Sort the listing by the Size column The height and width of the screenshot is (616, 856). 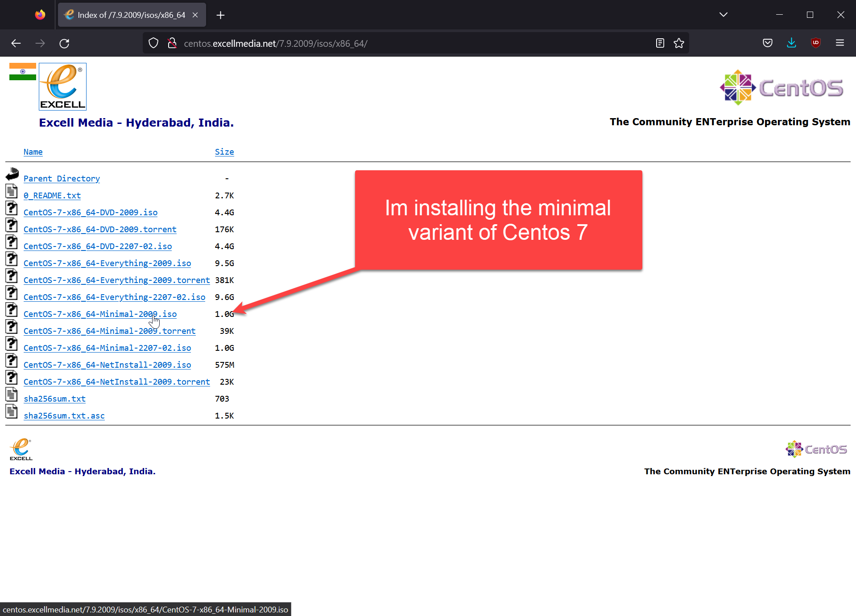[224, 152]
